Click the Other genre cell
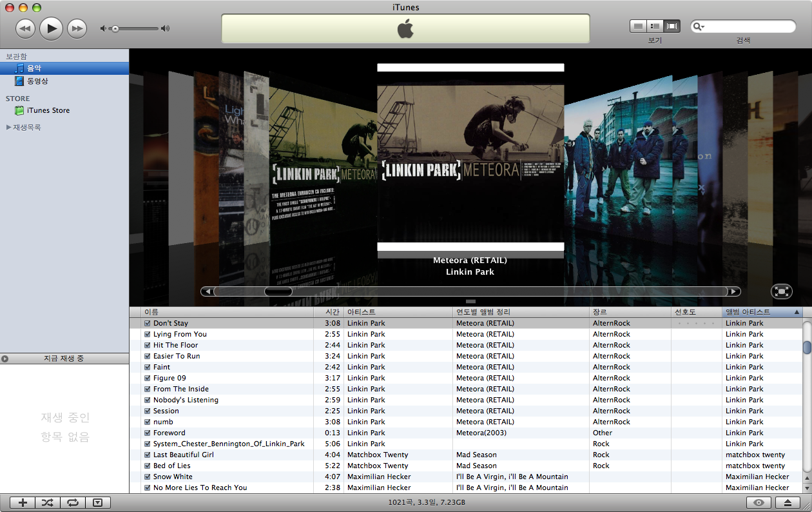 click(x=603, y=433)
